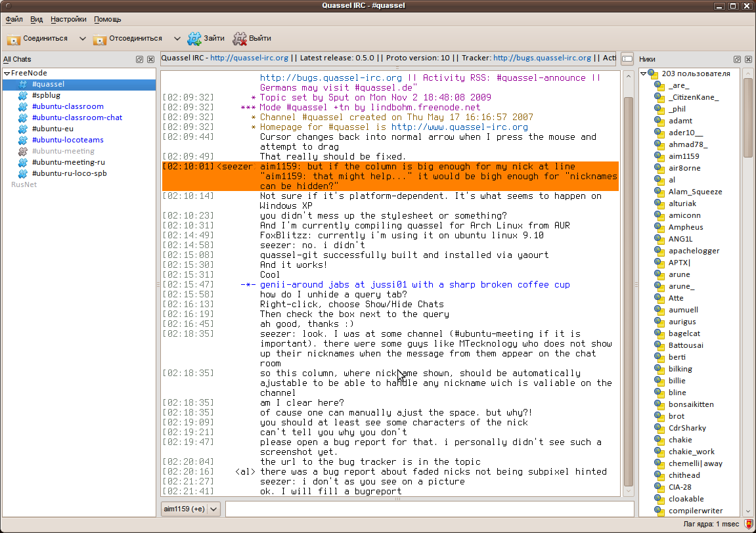Click the #spblug channel icon

click(x=23, y=95)
